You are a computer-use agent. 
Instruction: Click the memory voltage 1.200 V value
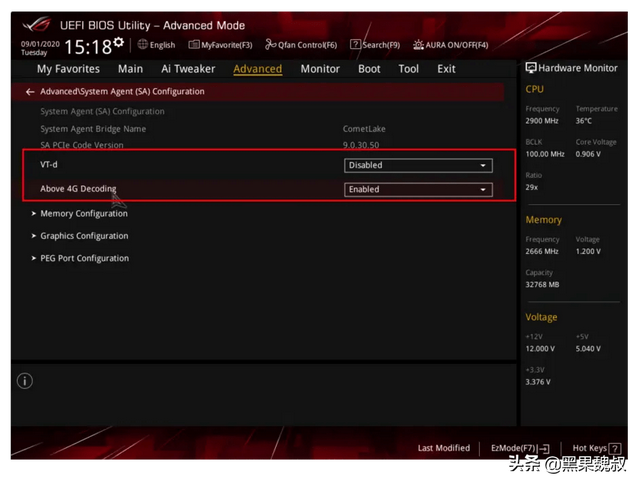click(588, 251)
